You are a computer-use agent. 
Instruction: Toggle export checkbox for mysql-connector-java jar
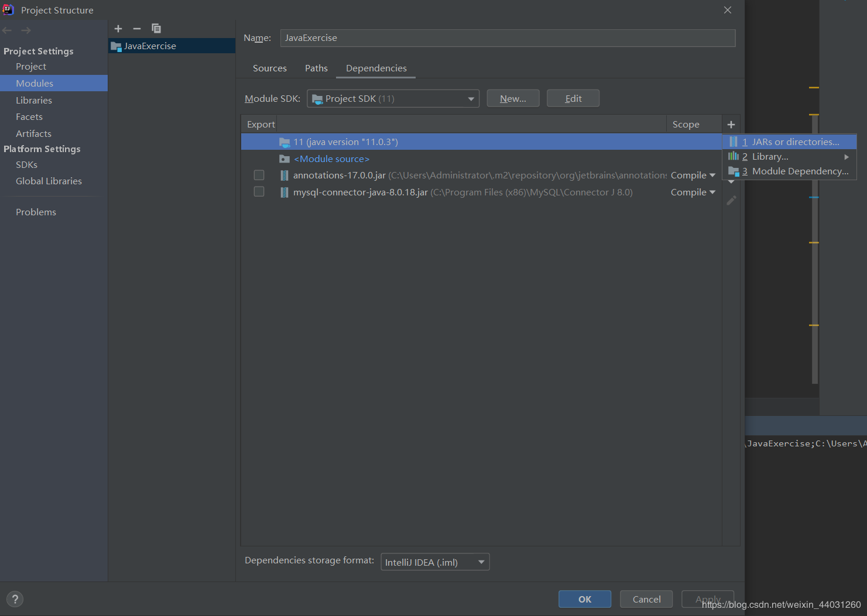259,192
